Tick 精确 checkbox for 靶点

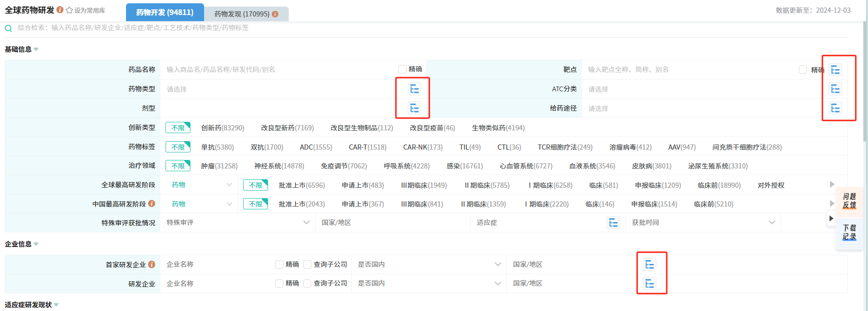pos(803,70)
